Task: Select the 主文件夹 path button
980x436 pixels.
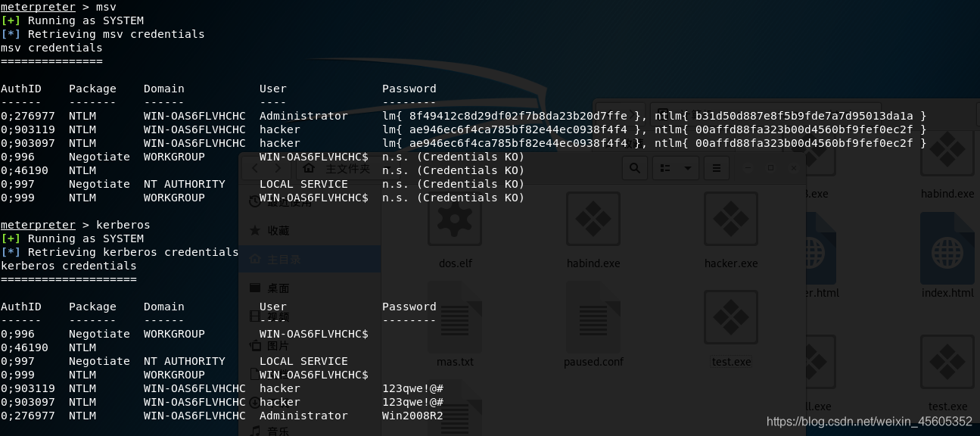Action: (x=338, y=168)
